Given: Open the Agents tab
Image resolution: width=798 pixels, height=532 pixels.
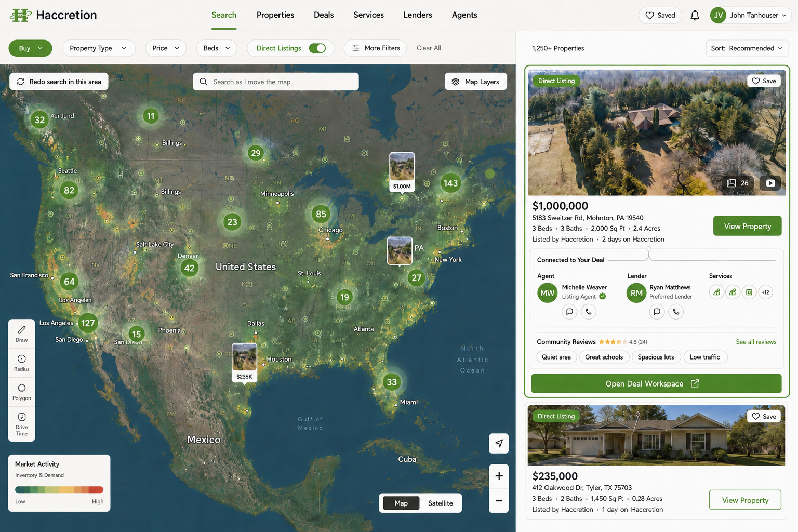Looking at the screenshot, I should coord(464,15).
